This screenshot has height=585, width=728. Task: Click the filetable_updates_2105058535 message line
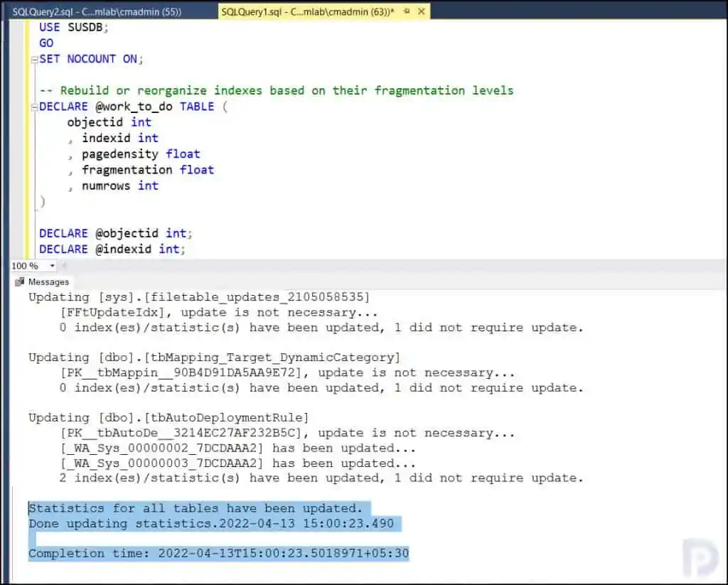coord(199,297)
